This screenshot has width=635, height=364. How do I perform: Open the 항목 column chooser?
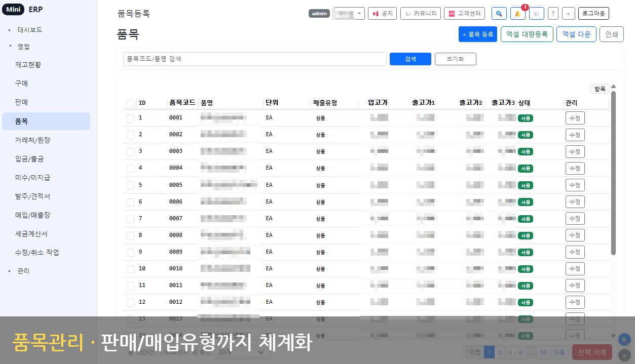pos(600,89)
